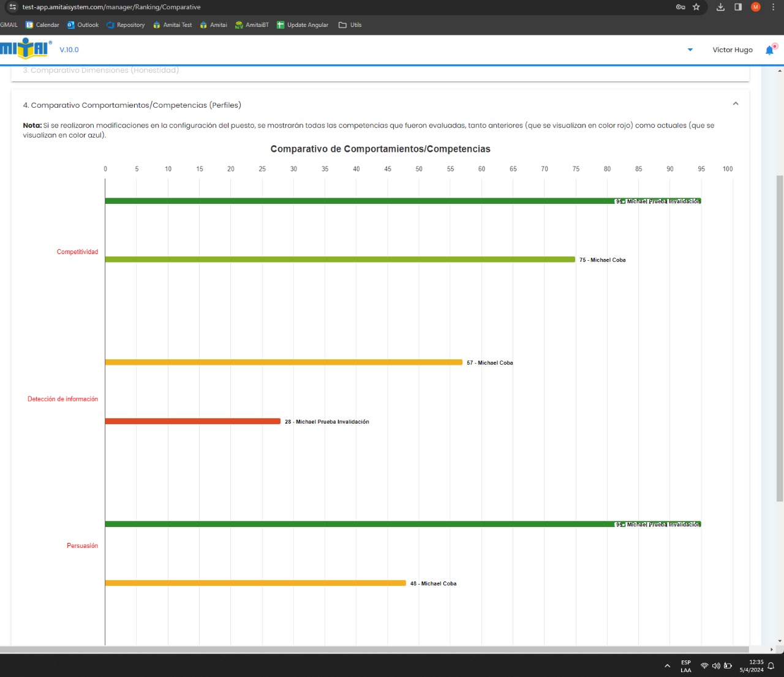
Task: Open the Utils bookmarks folder
Action: (350, 25)
